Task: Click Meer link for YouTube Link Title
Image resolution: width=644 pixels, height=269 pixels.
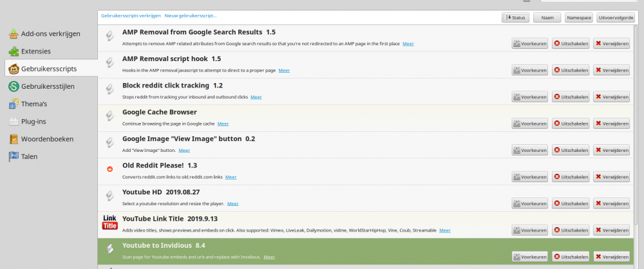Action: (x=445, y=230)
